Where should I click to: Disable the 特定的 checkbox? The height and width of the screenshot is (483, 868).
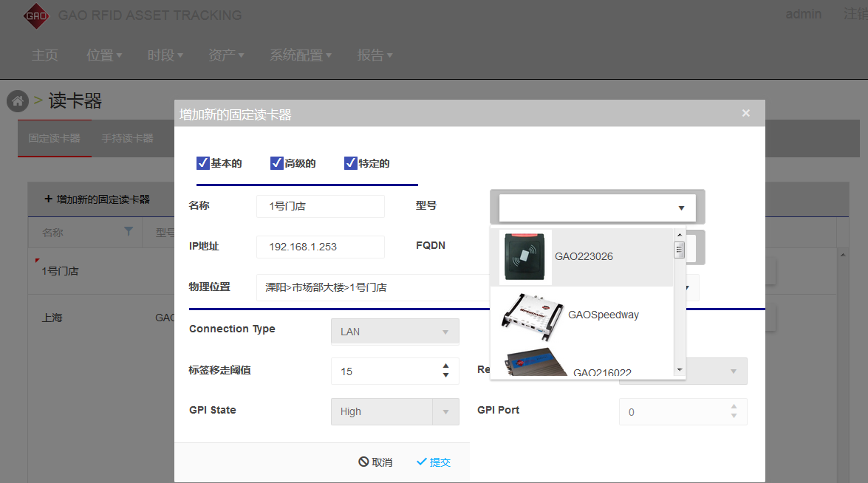(x=351, y=163)
